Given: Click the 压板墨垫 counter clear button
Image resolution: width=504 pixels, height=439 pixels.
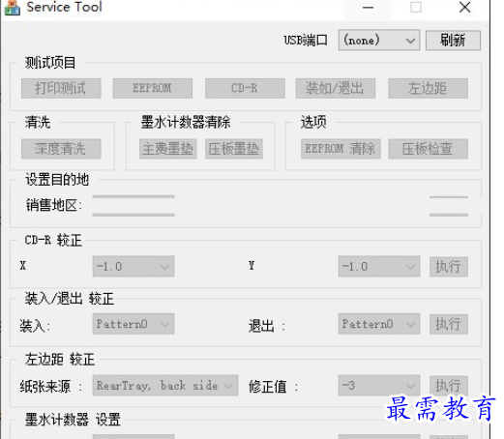Looking at the screenshot, I should (x=234, y=149).
